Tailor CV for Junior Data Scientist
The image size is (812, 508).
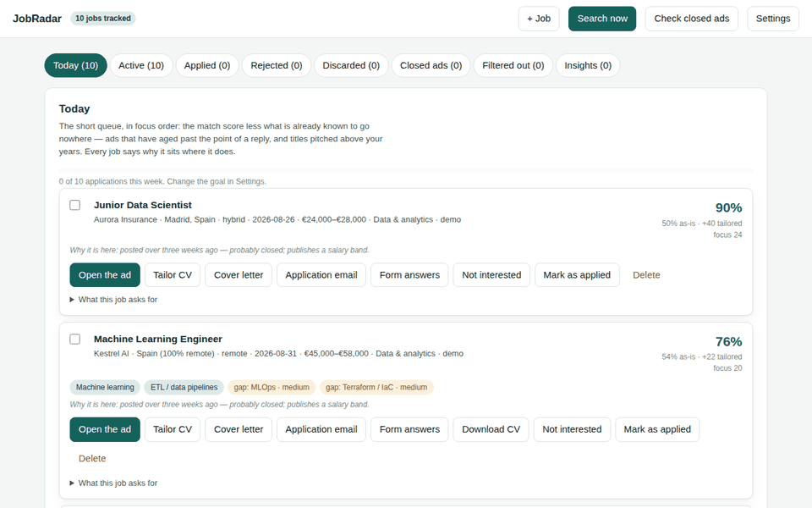pos(173,274)
